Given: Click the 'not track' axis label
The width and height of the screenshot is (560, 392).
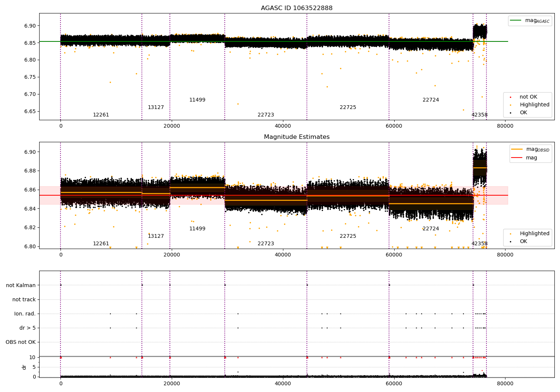Looking at the screenshot, I should point(24,299).
